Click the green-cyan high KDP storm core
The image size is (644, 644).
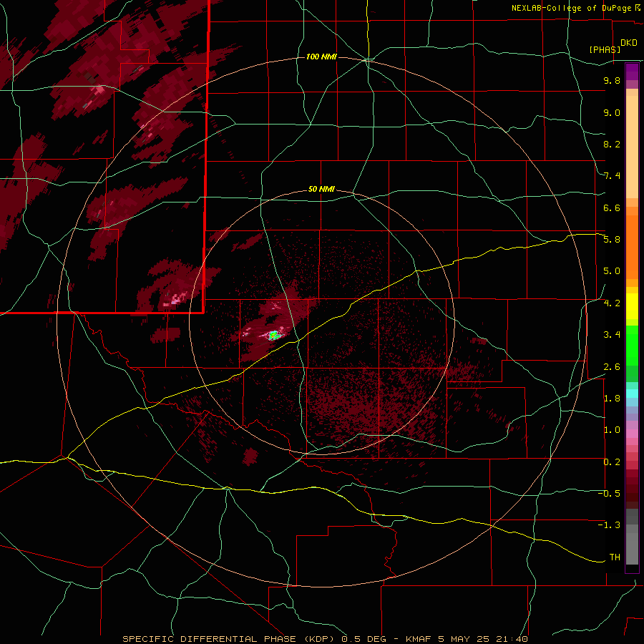[x=274, y=336]
